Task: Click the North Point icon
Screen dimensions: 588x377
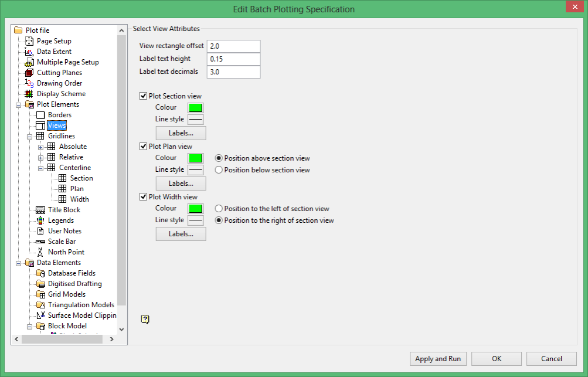Action: click(40, 252)
